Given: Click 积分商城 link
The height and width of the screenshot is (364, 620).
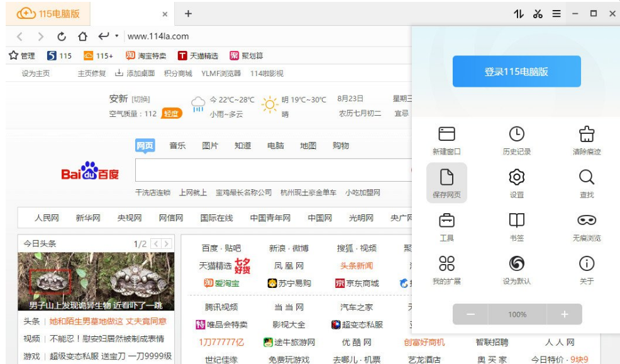Looking at the screenshot, I should coord(178,74).
